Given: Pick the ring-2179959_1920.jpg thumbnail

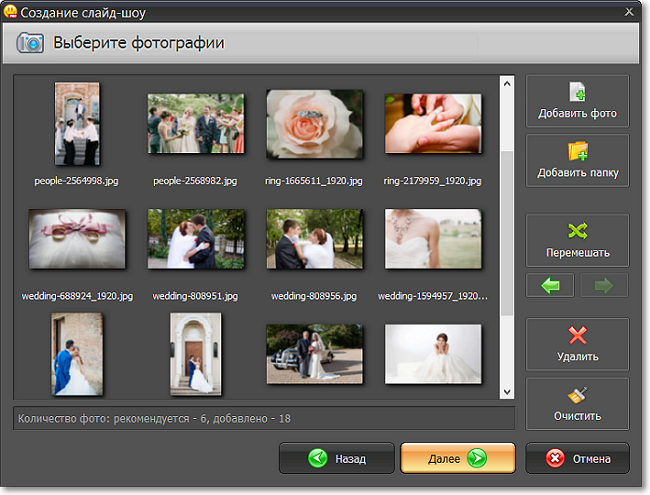Looking at the screenshot, I should click(432, 123).
